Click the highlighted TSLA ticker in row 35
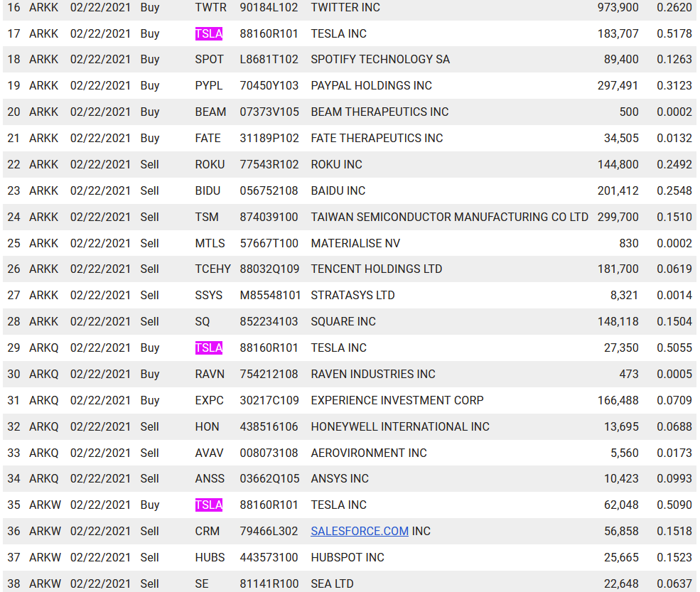 [x=208, y=505]
